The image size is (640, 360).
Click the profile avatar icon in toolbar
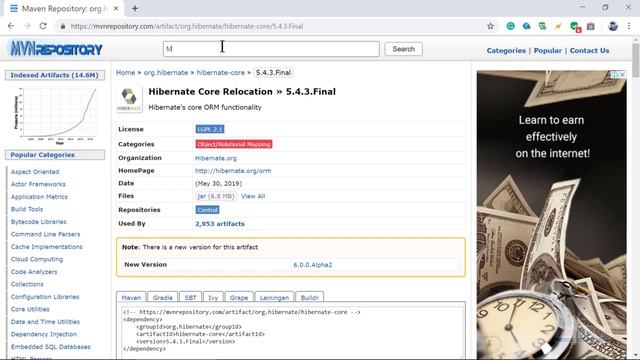pyautogui.click(x=613, y=26)
